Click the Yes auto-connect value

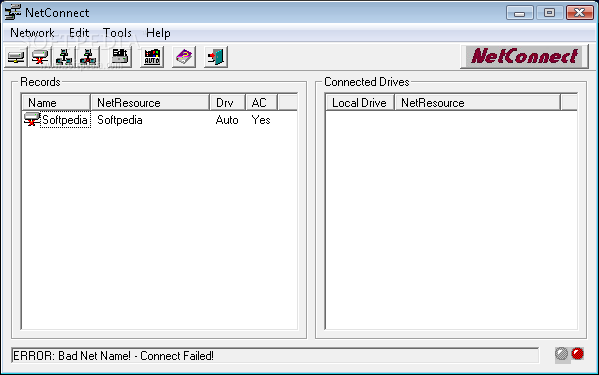[261, 120]
